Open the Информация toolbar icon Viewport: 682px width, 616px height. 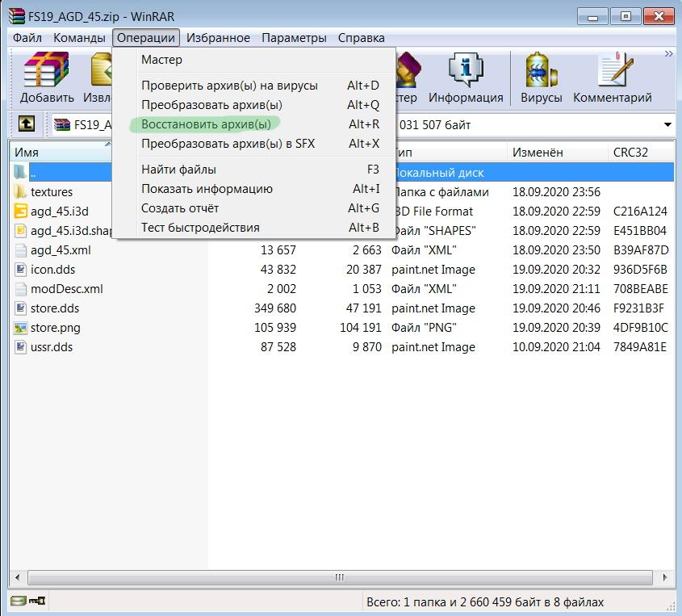click(x=466, y=78)
